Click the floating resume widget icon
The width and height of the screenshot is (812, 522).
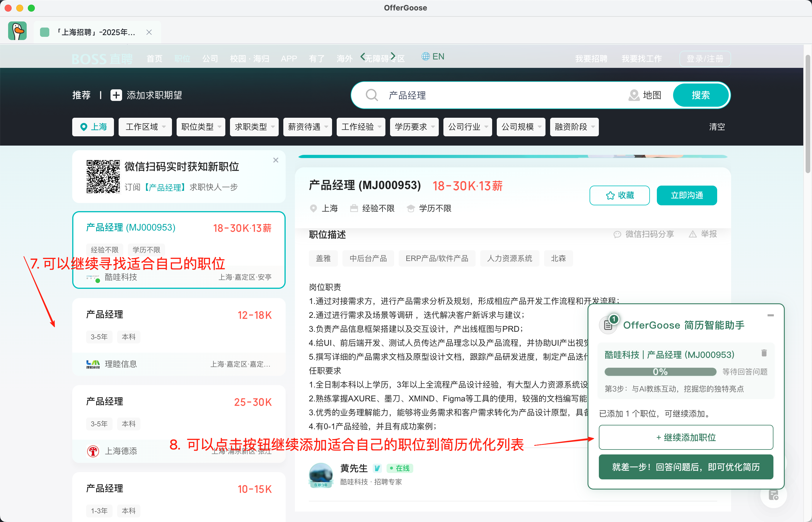point(773,495)
